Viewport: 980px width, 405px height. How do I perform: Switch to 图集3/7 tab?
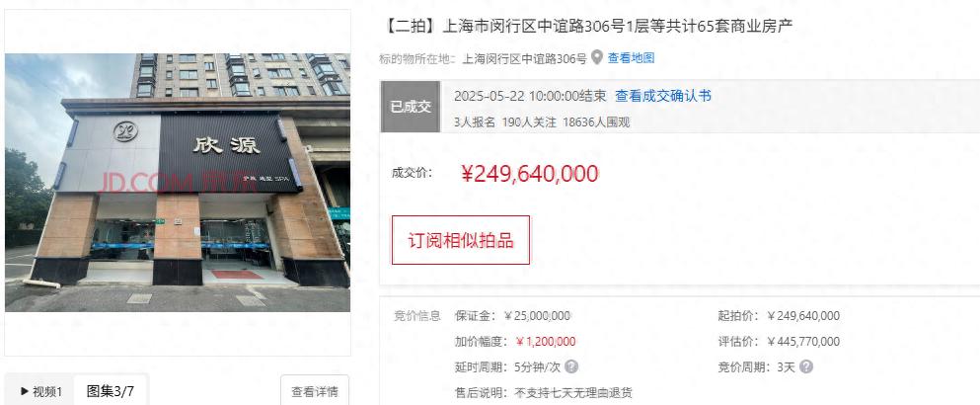point(110,392)
